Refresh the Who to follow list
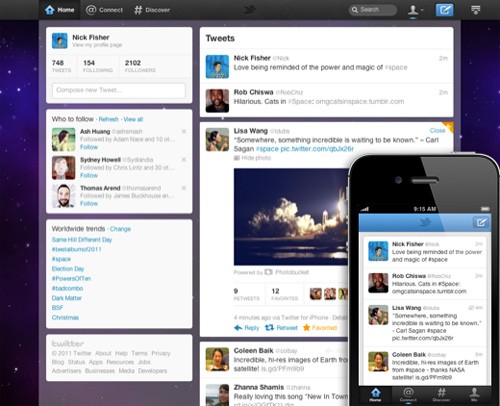Screen dimensions: 500x406 [x=108, y=119]
